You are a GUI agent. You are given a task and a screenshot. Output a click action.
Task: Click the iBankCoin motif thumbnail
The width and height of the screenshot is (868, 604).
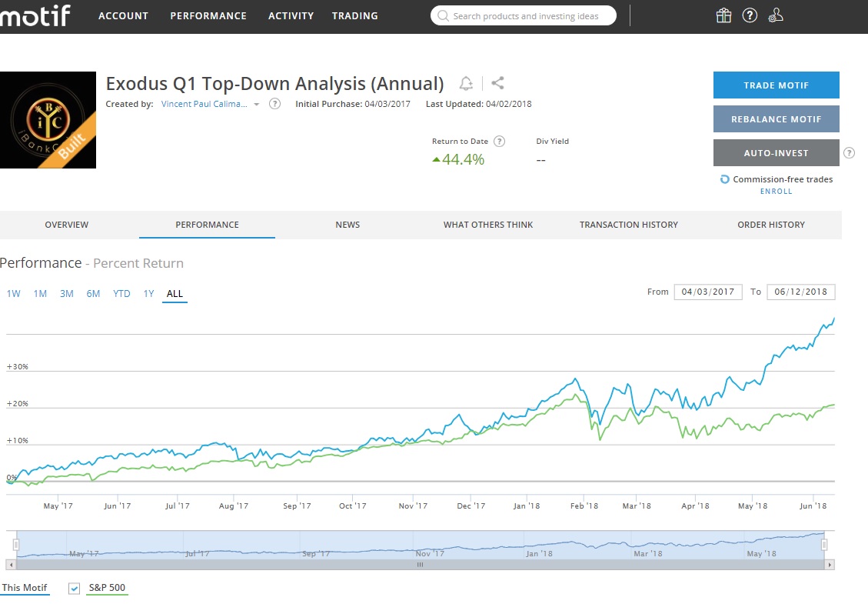pyautogui.click(x=48, y=120)
